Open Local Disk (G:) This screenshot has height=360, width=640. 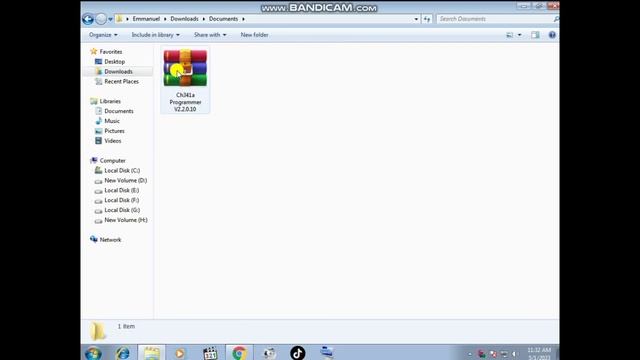click(x=122, y=210)
